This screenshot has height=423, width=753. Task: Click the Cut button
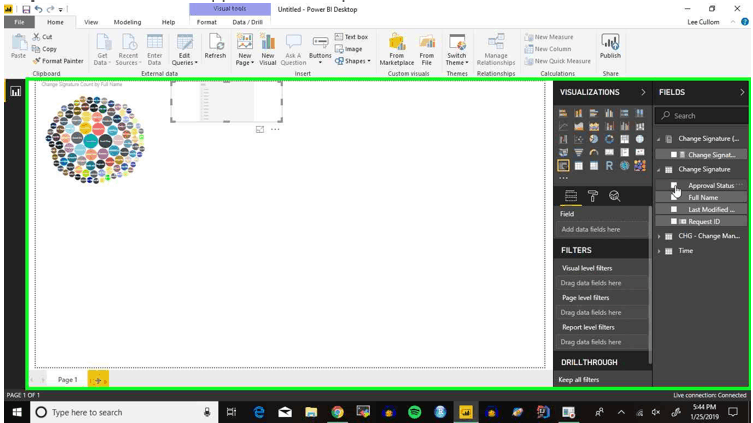[x=42, y=36]
